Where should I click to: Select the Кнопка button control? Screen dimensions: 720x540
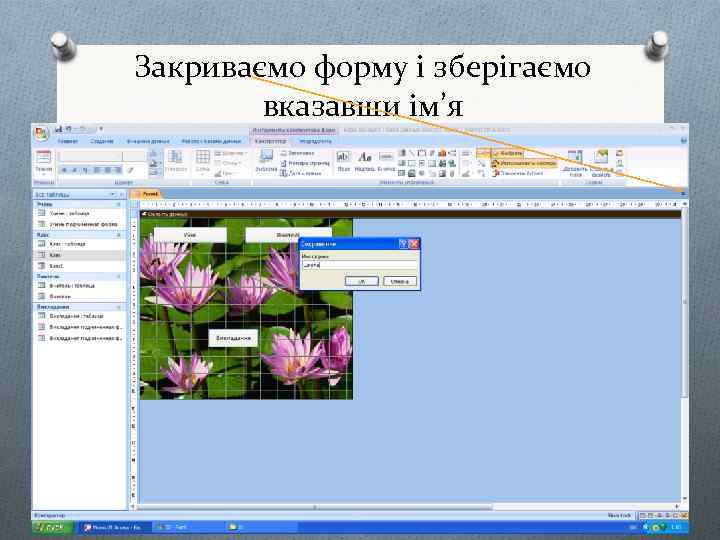pos(386,162)
